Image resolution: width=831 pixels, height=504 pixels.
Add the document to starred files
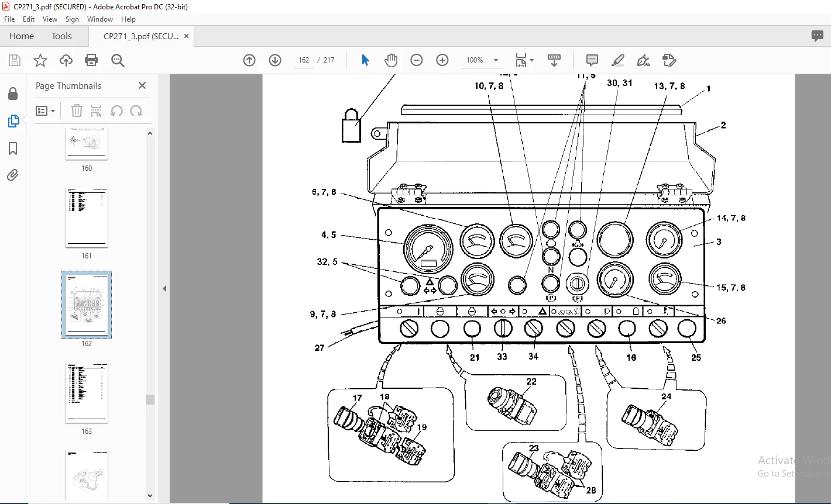click(x=40, y=60)
